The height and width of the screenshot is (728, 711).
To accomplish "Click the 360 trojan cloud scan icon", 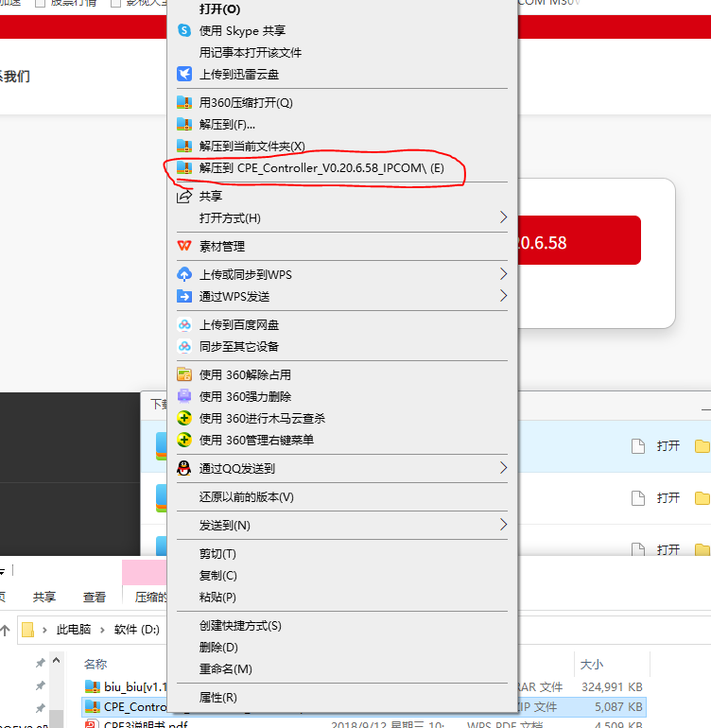I will tap(184, 418).
